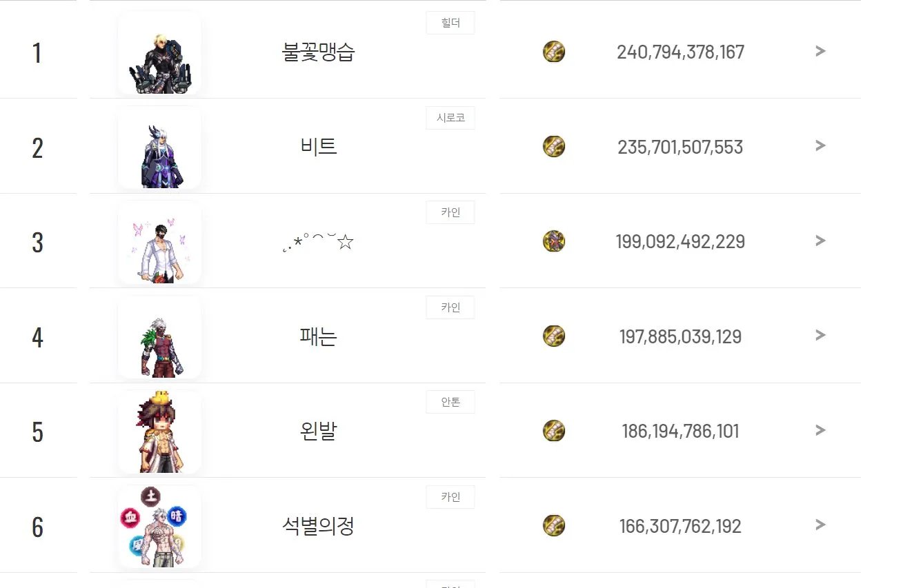903x588 pixels.
Task: Click the score 166,307,762,192
Action: 680,527
